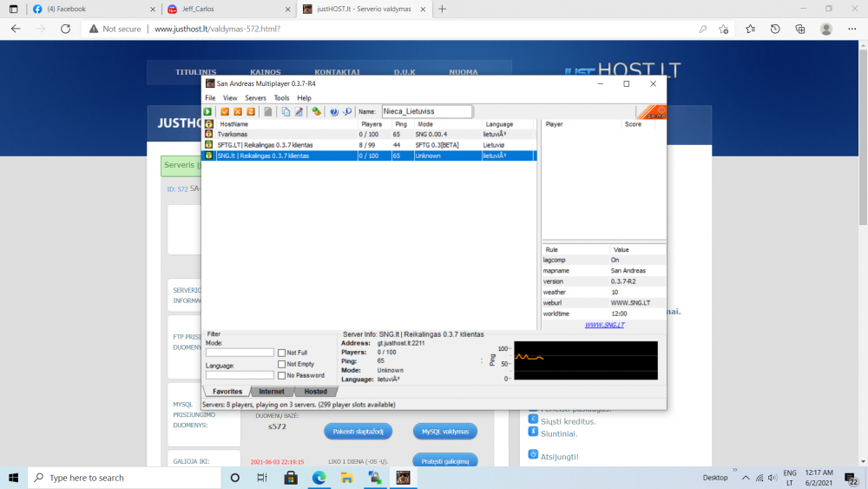Click the Language filter input field
The image size is (868, 489).
pos(240,375)
